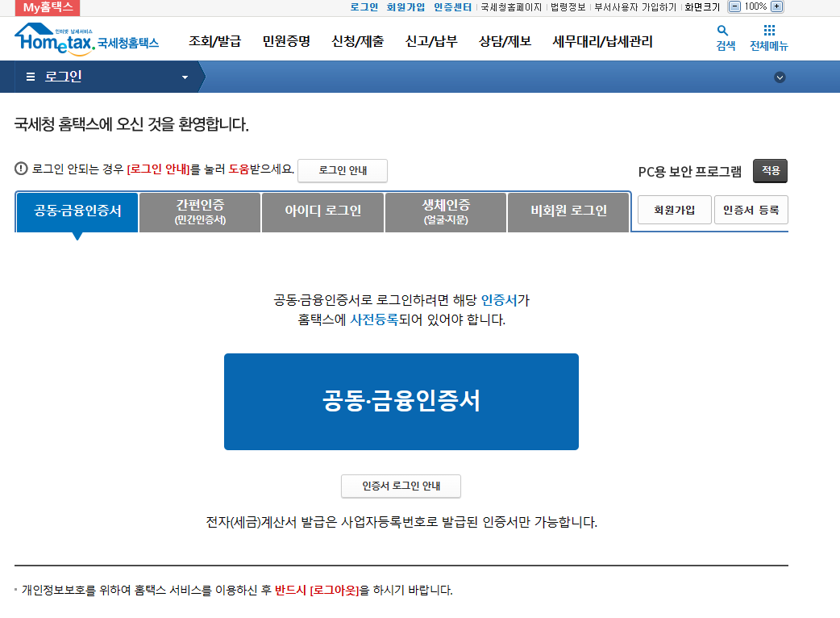This screenshot has height=618, width=840.
Task: Open the 민원증명 menu
Action: point(286,41)
